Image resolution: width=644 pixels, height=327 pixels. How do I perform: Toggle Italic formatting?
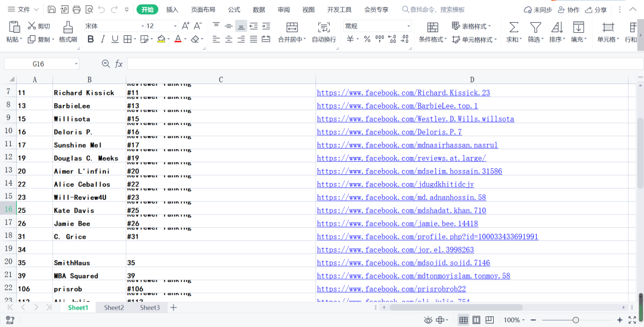(x=103, y=39)
